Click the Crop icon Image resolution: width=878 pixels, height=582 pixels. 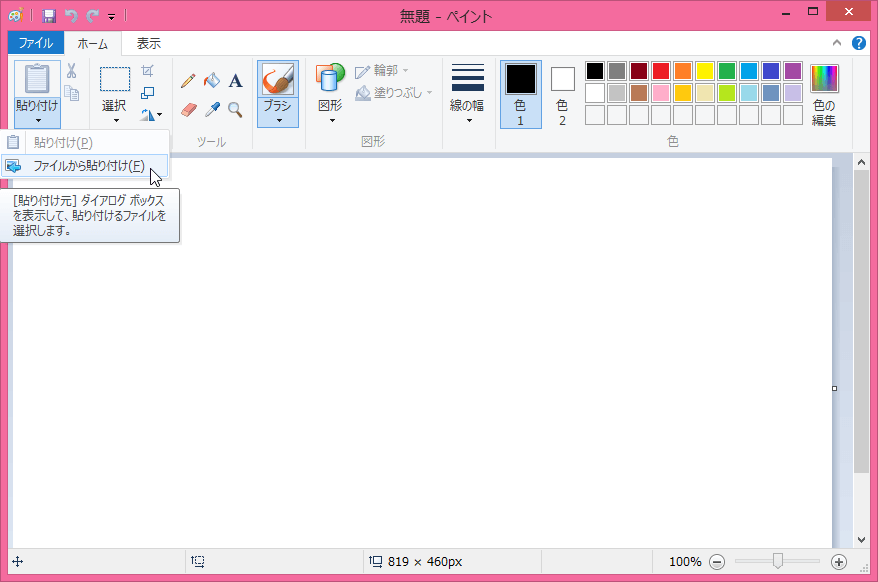click(147, 71)
